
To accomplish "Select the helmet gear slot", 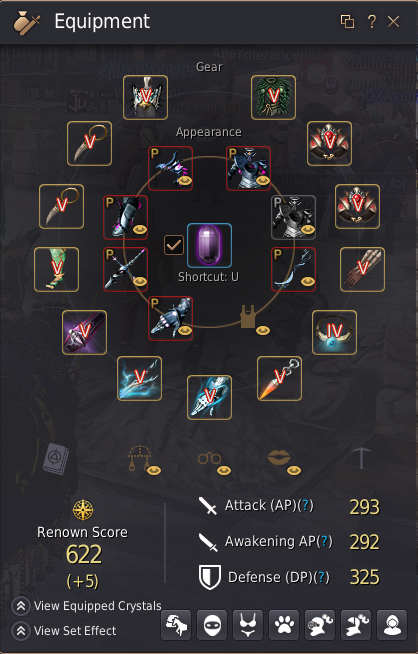I will click(146, 97).
